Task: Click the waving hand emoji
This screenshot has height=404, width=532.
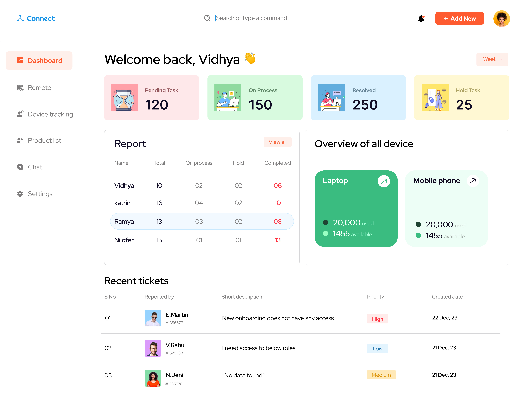Action: [x=250, y=58]
